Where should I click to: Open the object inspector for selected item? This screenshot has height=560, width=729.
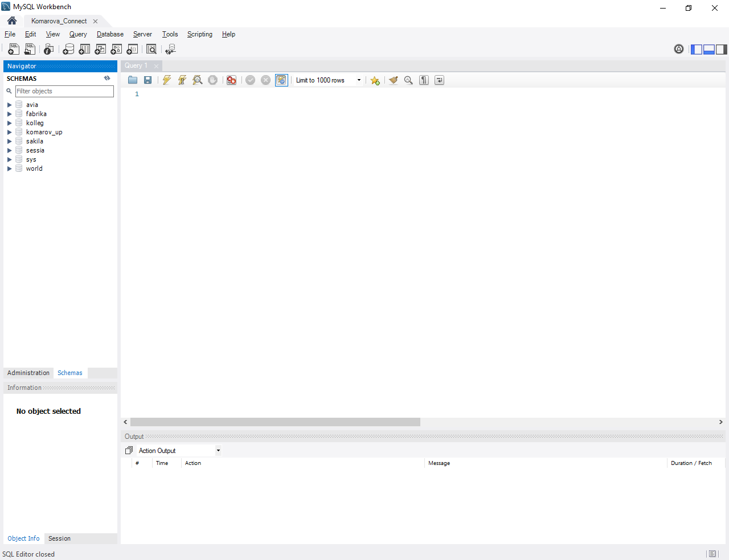click(x=49, y=50)
